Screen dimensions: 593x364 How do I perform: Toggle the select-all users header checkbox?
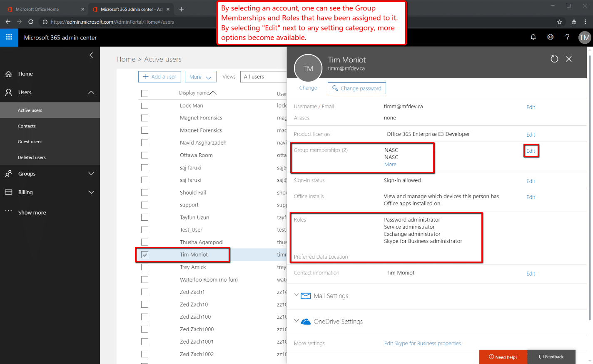[145, 93]
